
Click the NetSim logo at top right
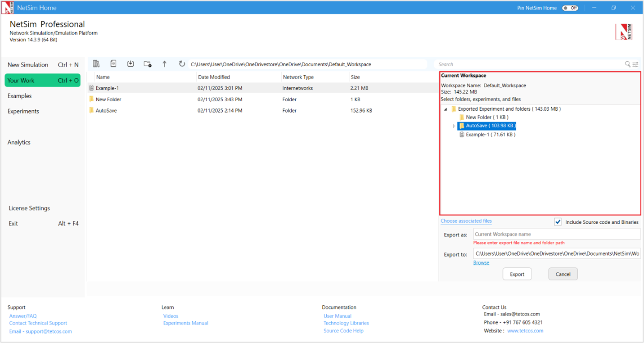tap(624, 32)
